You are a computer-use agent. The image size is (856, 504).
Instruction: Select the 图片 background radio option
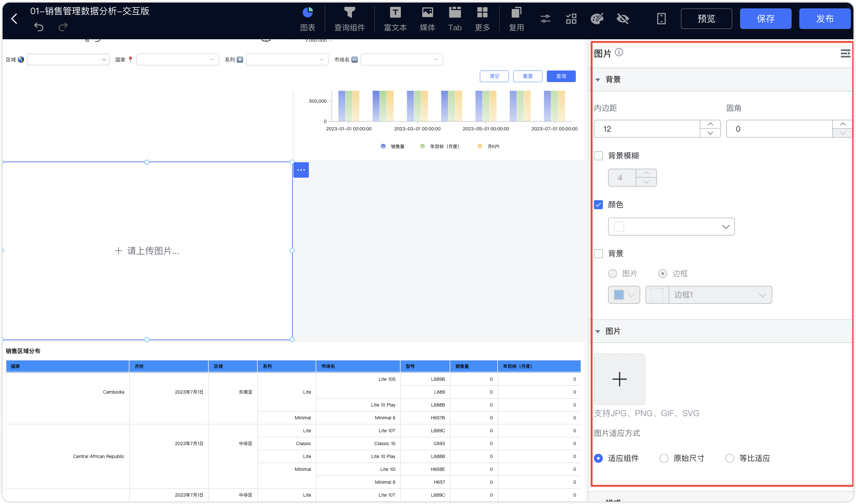click(612, 274)
